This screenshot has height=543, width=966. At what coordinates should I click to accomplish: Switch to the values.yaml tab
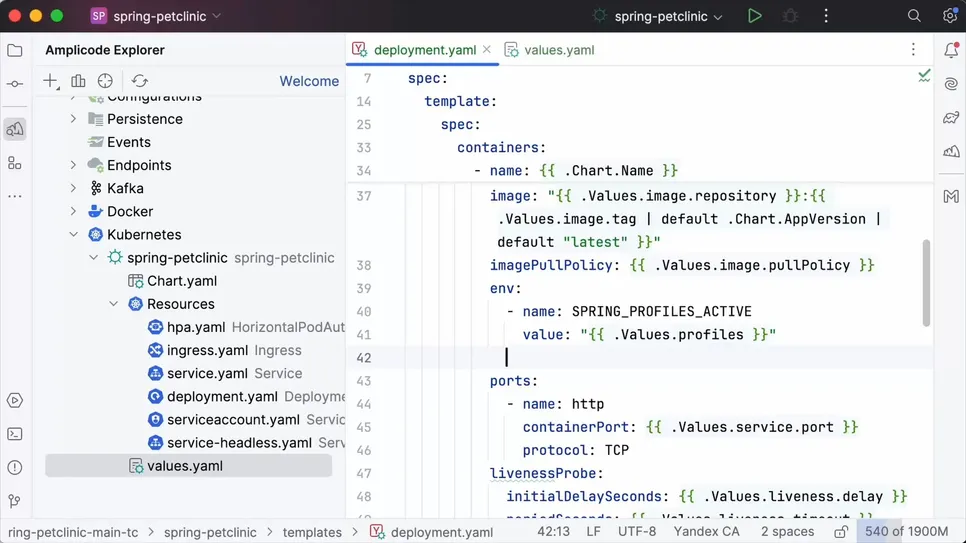tap(550, 50)
